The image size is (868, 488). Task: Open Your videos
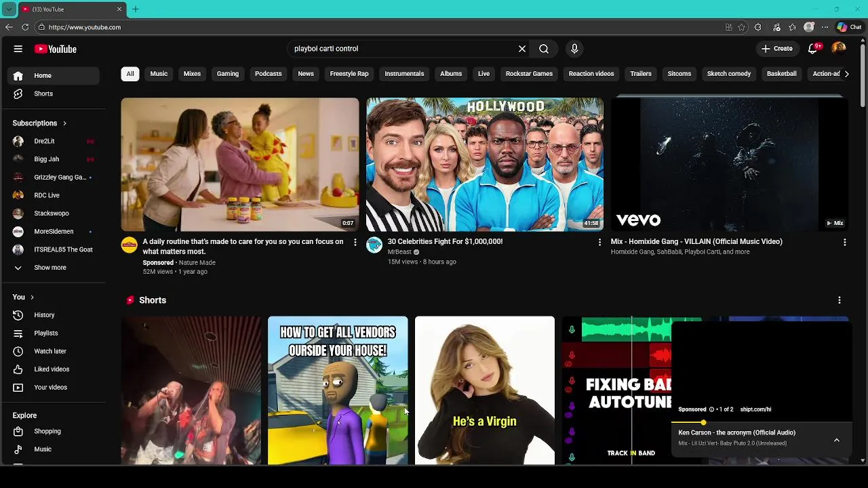coord(53,388)
